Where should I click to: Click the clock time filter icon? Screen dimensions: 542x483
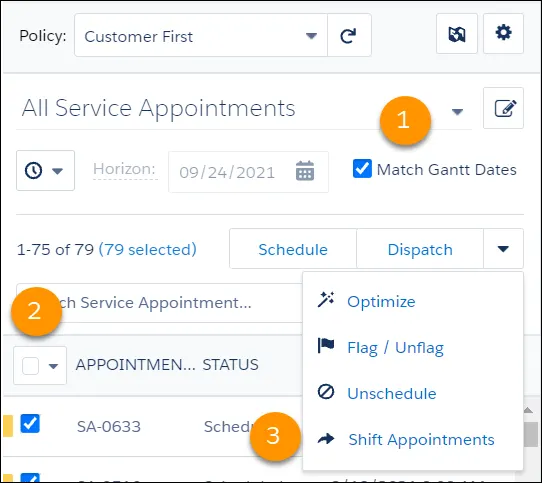pyautogui.click(x=34, y=170)
